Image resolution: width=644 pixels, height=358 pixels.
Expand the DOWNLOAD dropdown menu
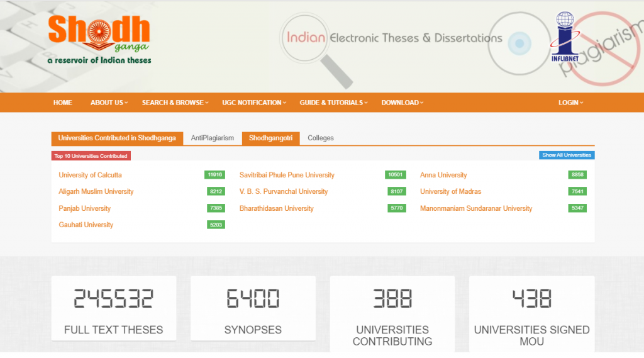402,103
